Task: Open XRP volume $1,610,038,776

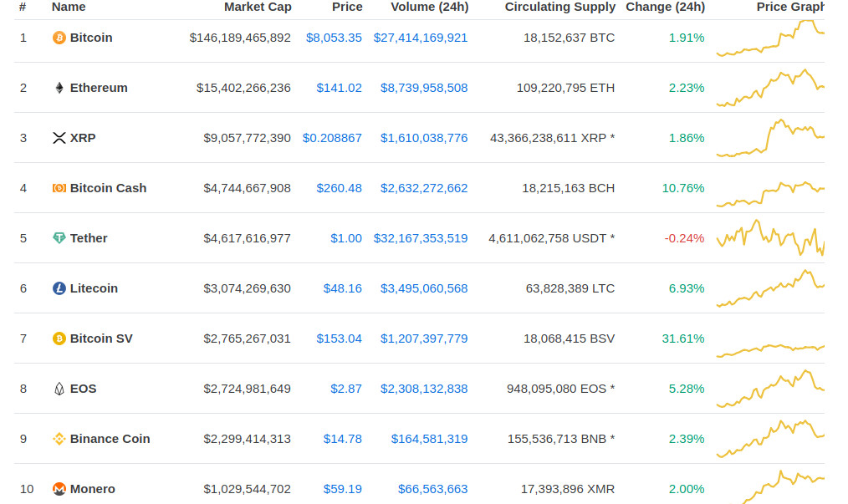Action: pos(424,138)
